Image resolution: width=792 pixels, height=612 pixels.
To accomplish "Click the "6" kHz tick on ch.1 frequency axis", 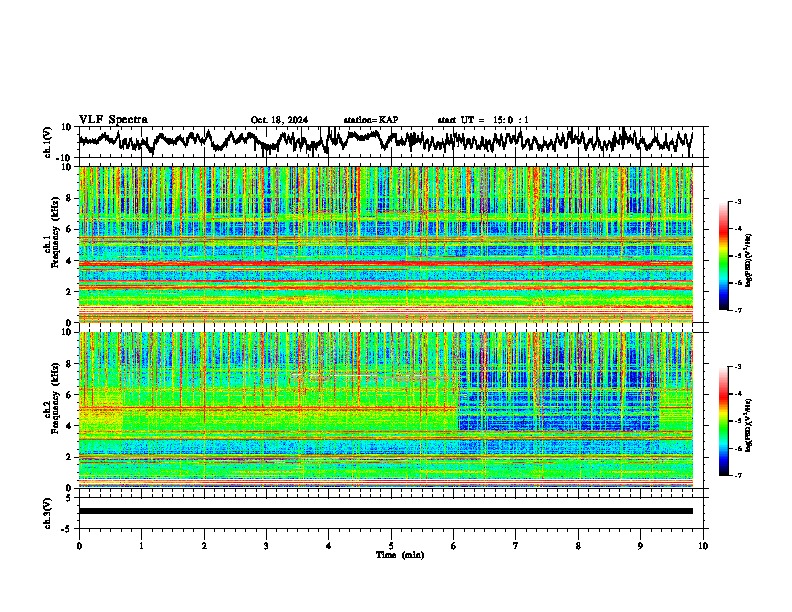I will (x=69, y=229).
